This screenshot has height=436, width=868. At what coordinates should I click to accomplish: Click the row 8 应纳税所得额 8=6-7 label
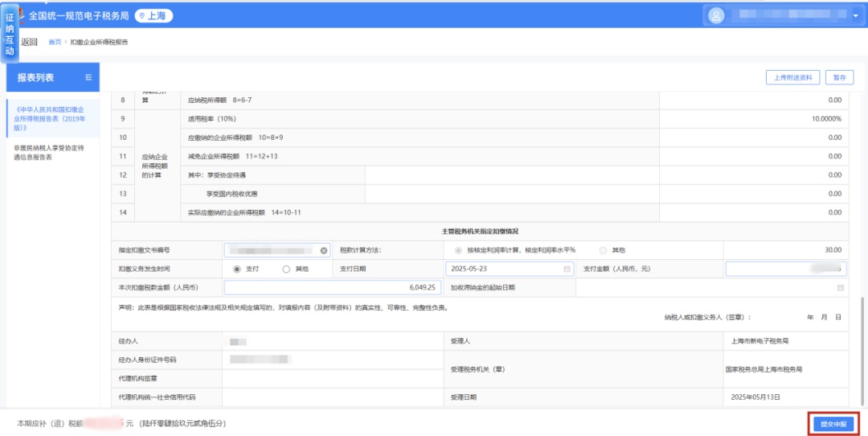click(220, 101)
